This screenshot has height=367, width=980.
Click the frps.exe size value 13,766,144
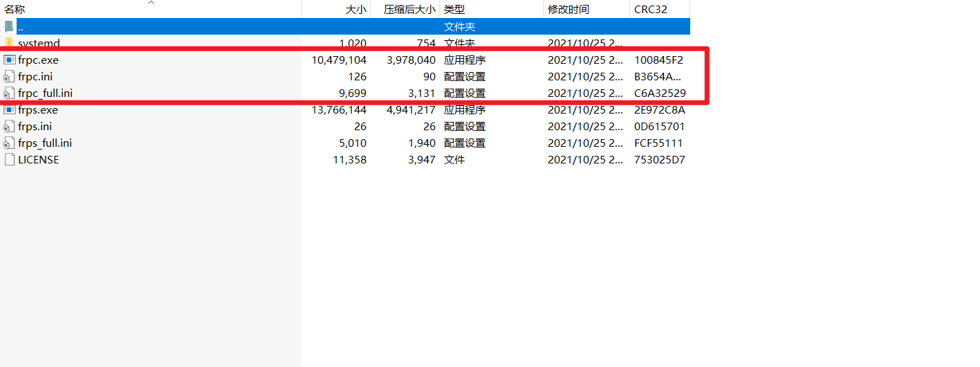click(339, 110)
